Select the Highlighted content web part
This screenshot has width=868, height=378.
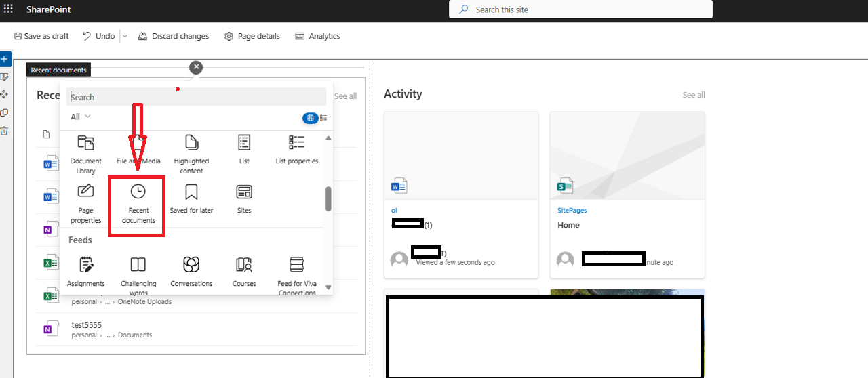click(x=191, y=154)
